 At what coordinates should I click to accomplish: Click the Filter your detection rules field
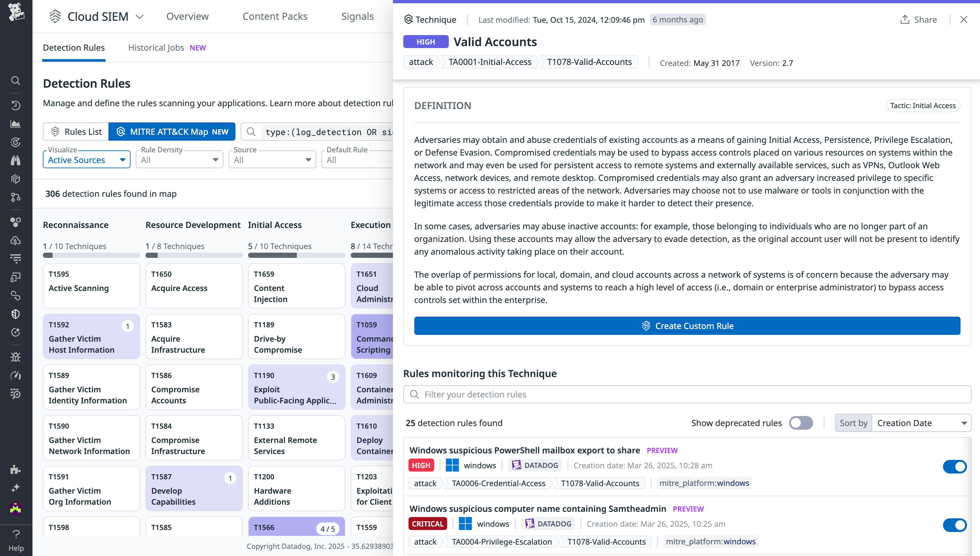649,394
